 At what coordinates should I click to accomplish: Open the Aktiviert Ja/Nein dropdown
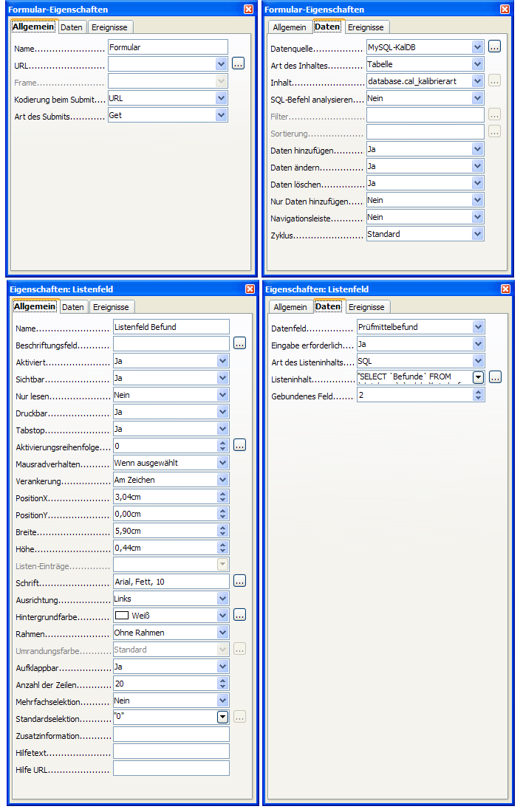(x=223, y=360)
